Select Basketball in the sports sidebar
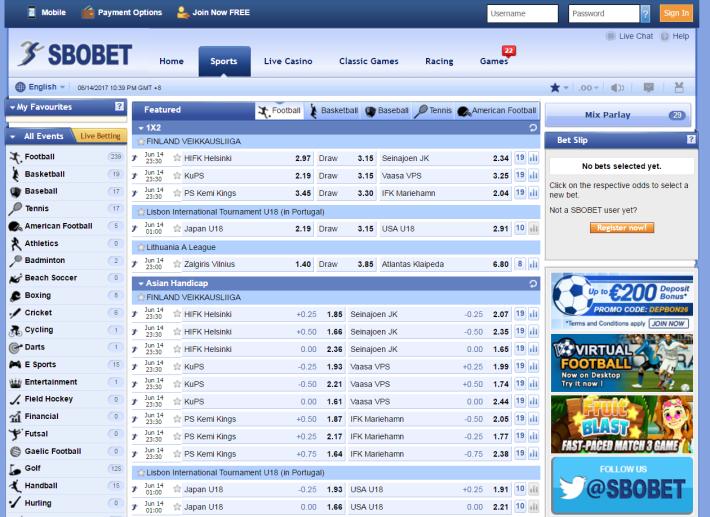The height and width of the screenshot is (517, 710). (x=67, y=174)
